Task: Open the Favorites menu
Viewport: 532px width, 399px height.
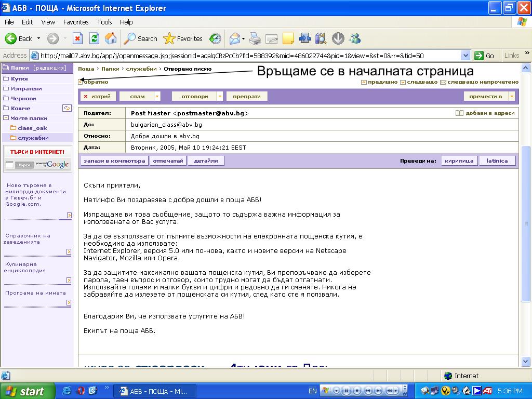Action: (76, 22)
